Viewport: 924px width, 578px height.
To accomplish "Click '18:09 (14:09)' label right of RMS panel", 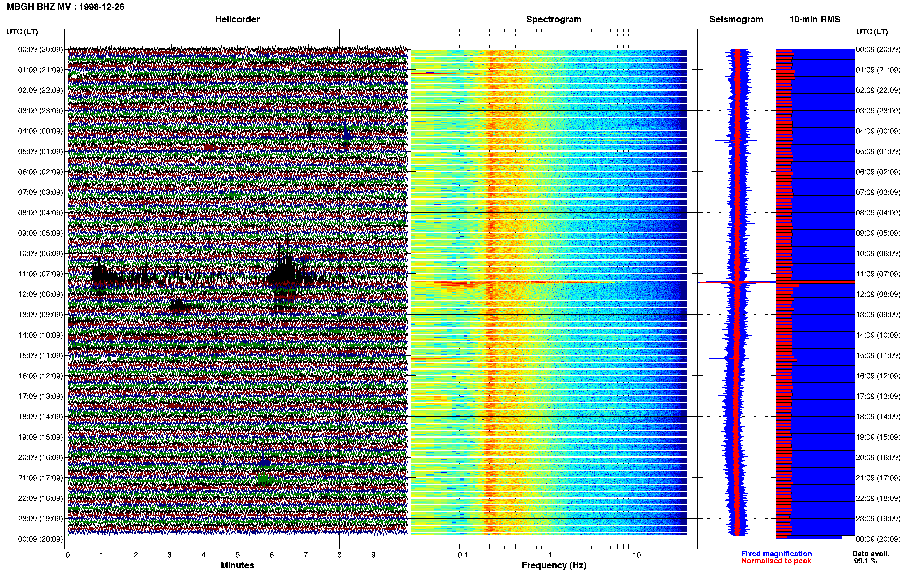I will click(878, 417).
